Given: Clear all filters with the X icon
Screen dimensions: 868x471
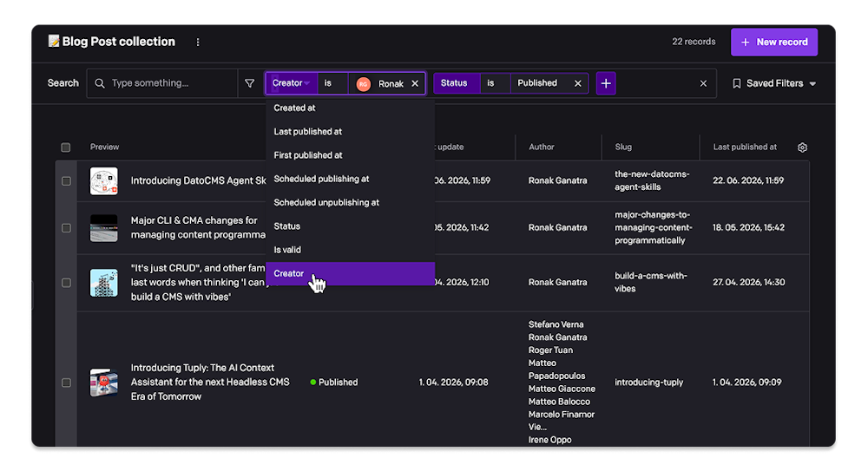Looking at the screenshot, I should 703,83.
